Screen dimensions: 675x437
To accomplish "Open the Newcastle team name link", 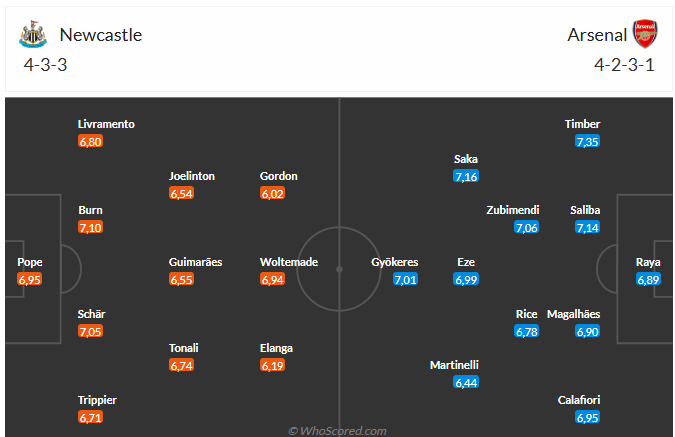I will point(101,35).
